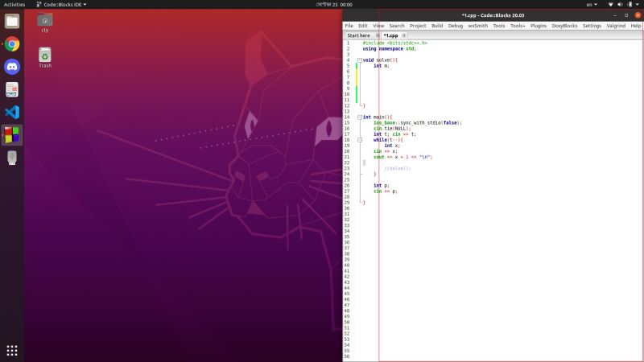Open the cty home folder on desktop
644x362 pixels.
point(45,23)
